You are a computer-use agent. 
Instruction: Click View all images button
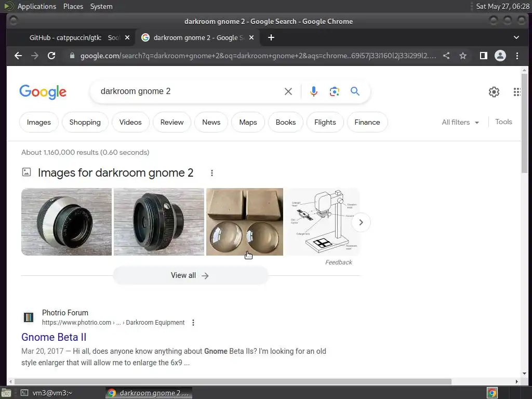[190, 275]
